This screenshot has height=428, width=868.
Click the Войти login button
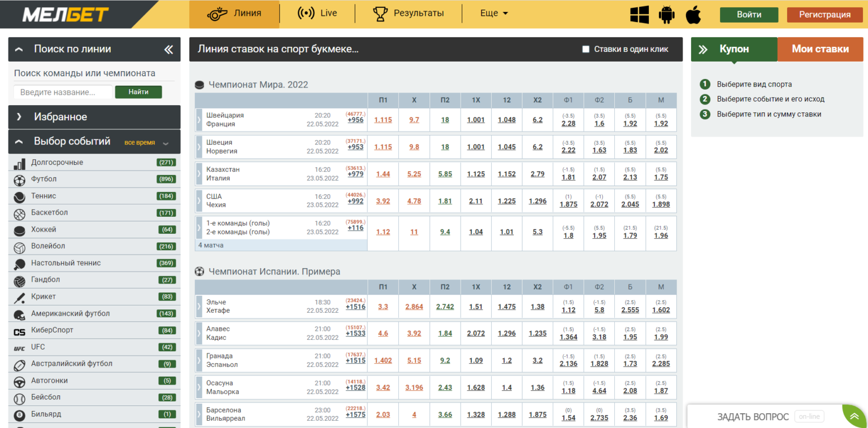[749, 15]
